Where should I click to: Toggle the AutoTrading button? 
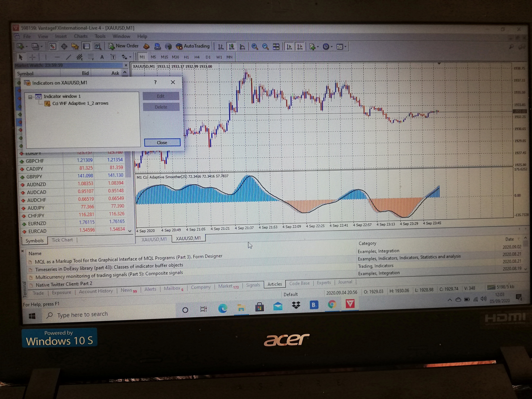coord(193,46)
